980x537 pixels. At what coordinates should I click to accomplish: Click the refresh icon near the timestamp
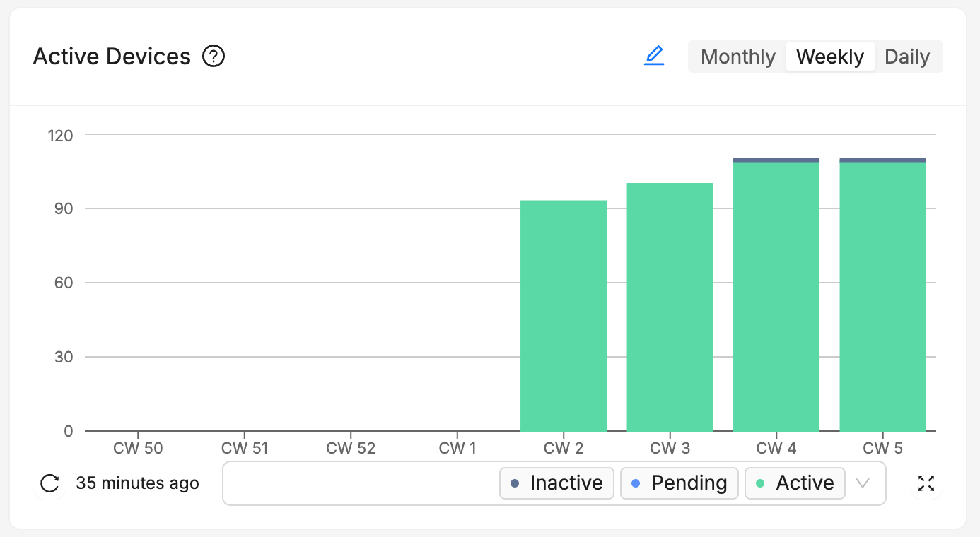[49, 483]
